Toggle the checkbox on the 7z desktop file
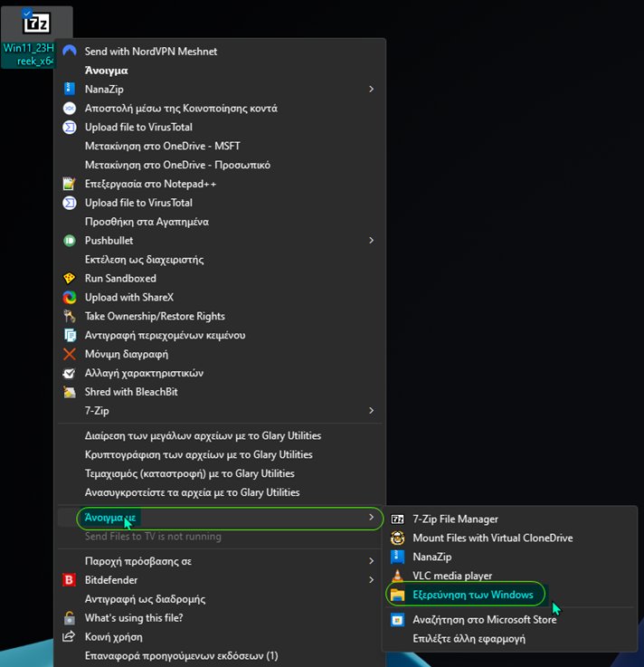Viewport: 644px width, 667px height. pyautogui.click(x=27, y=13)
